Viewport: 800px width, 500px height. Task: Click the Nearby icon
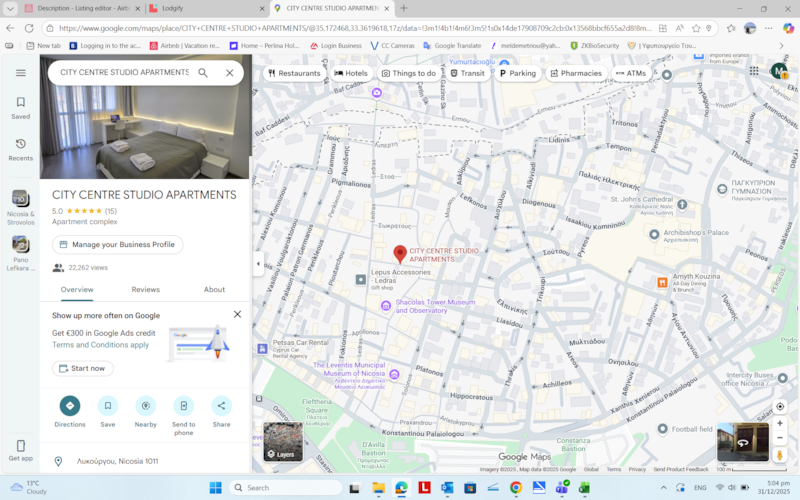(x=145, y=406)
